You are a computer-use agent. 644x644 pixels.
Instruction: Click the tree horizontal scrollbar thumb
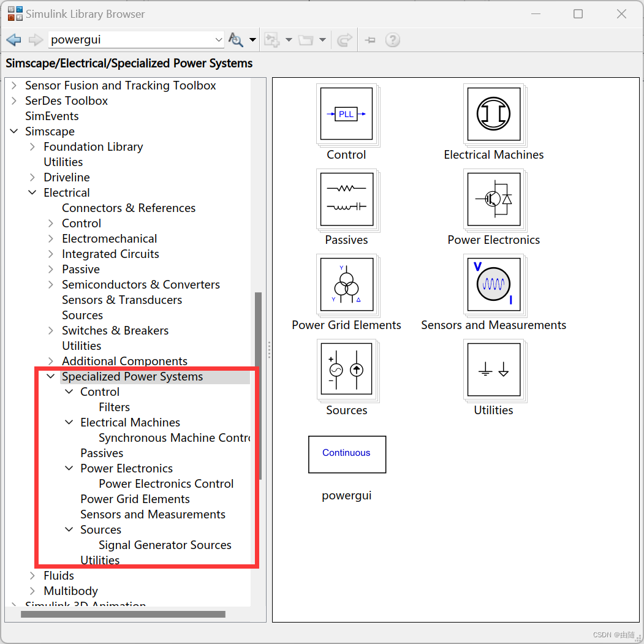coord(123,615)
